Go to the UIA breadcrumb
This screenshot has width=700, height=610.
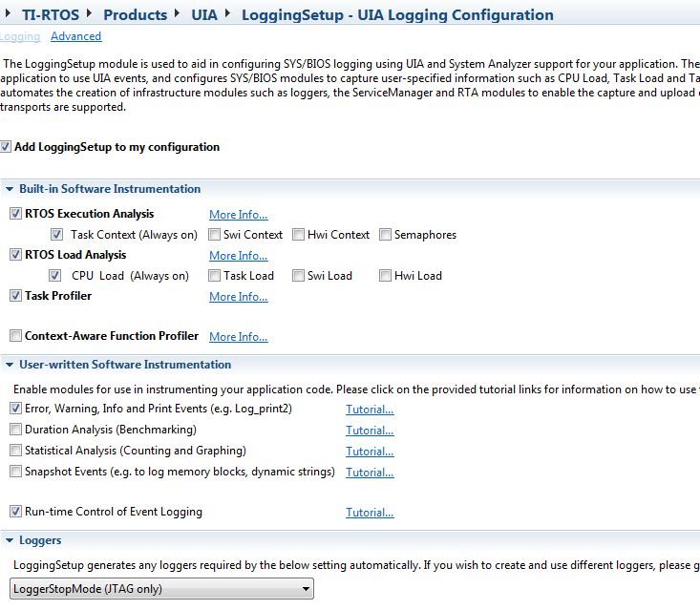204,14
